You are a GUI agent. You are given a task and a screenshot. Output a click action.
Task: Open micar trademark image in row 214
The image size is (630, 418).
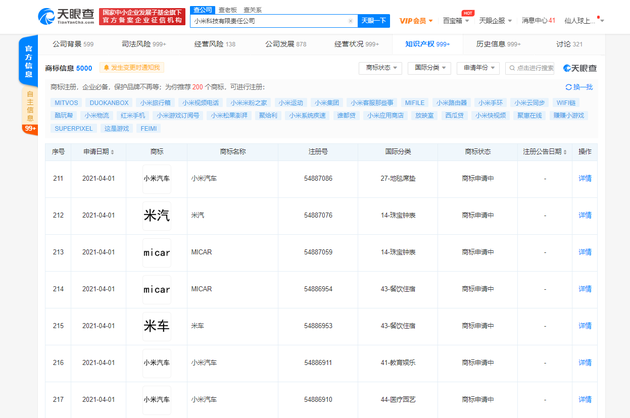pos(157,289)
